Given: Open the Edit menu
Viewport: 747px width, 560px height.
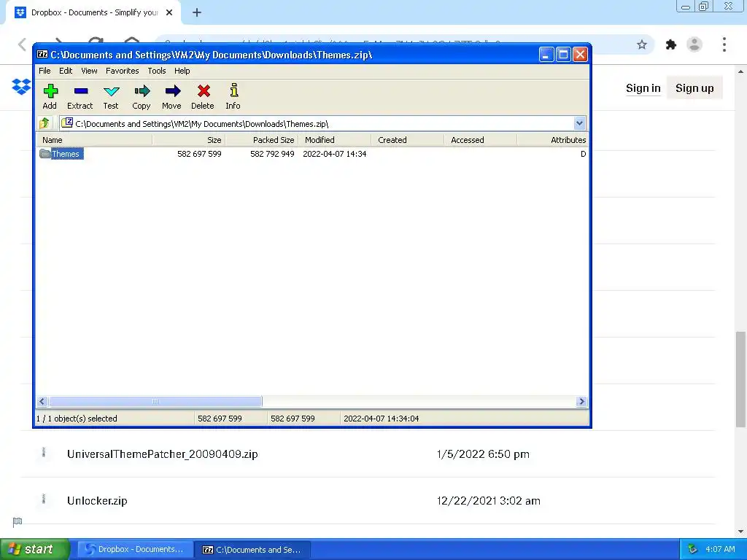Looking at the screenshot, I should click(66, 71).
